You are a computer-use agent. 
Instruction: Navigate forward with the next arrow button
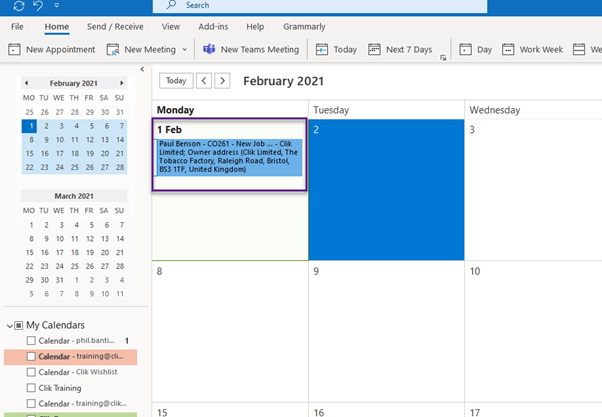pyautogui.click(x=222, y=81)
